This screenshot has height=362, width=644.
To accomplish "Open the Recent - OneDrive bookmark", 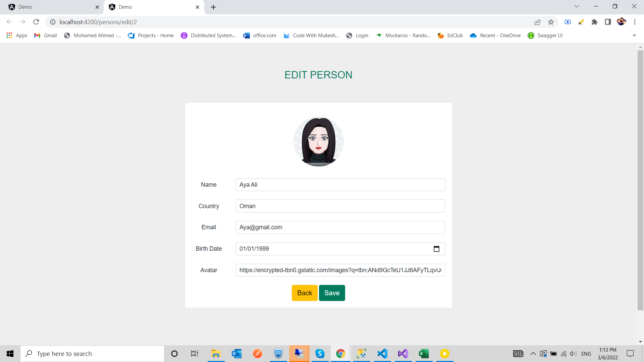I will (x=499, y=35).
